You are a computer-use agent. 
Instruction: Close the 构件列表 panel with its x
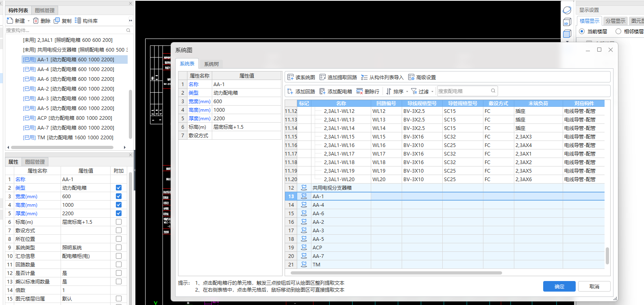[x=131, y=3]
